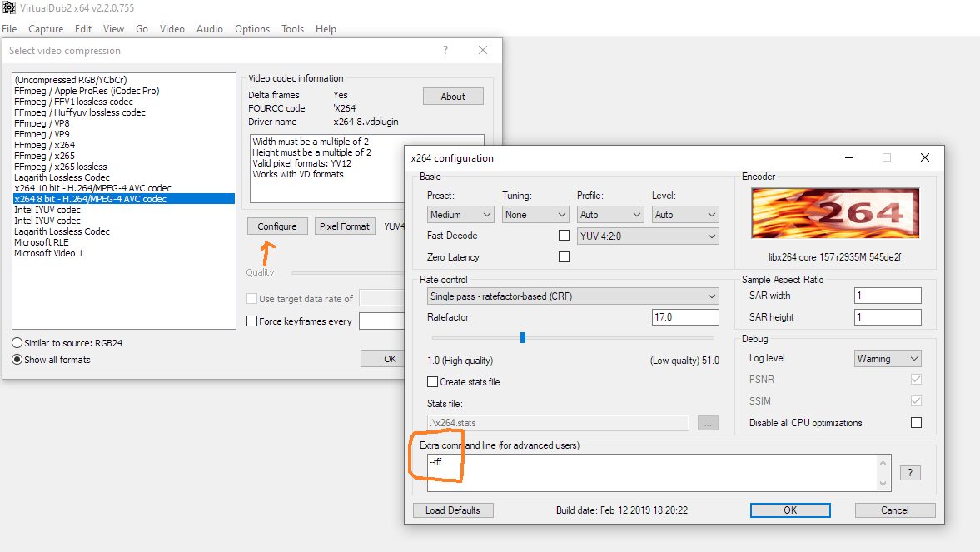The image size is (980, 552).
Task: Minimize the x264 configuration window
Action: pos(849,157)
